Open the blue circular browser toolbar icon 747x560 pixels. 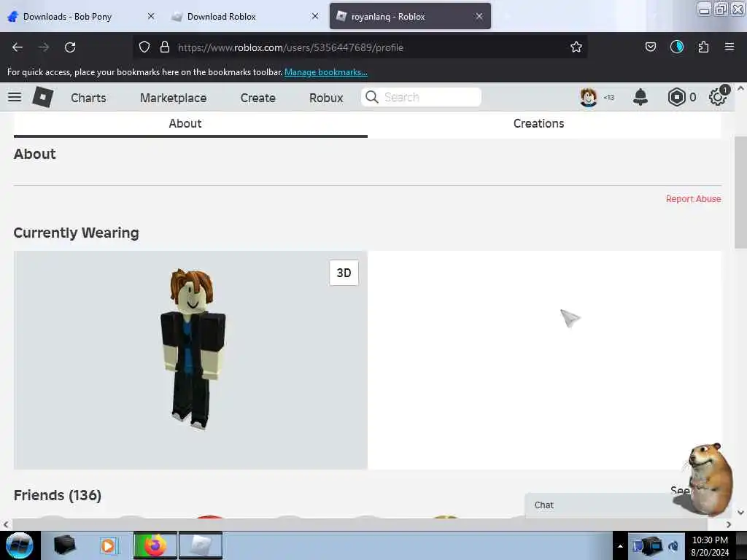click(x=676, y=47)
